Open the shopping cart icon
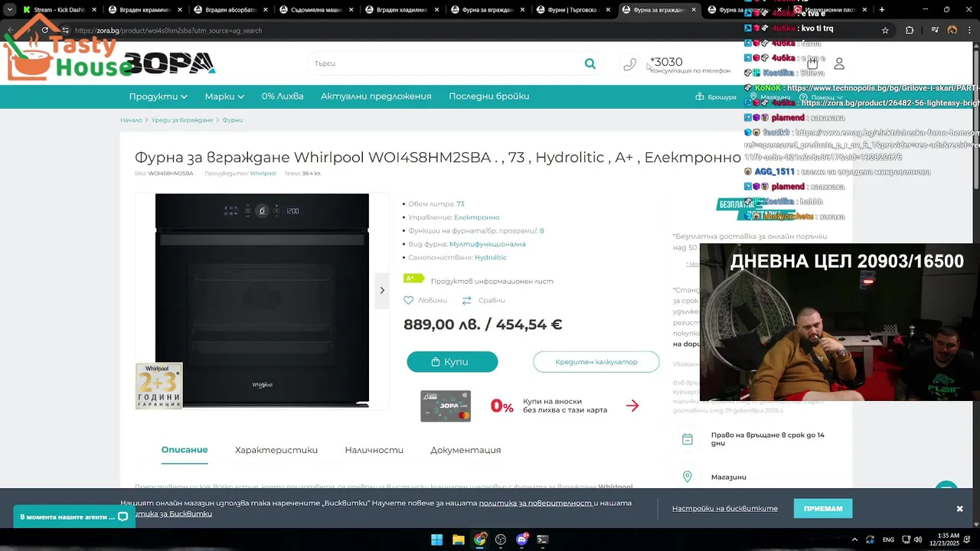 click(812, 64)
